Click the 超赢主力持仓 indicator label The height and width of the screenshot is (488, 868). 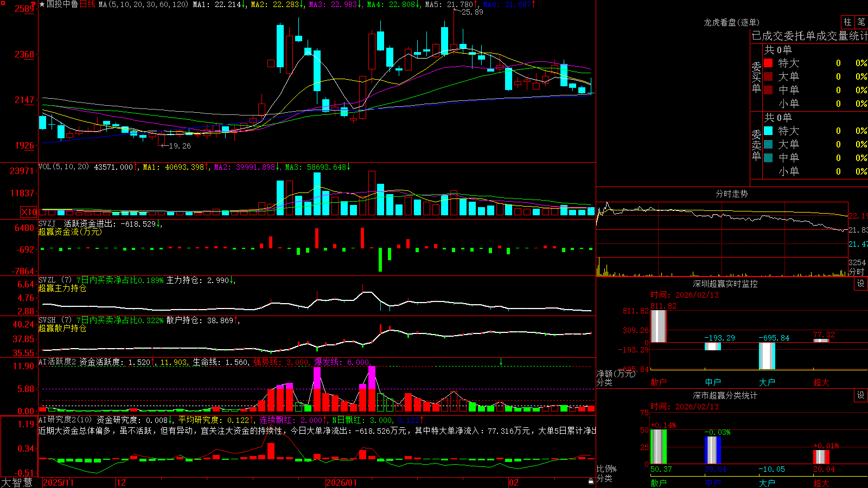pyautogui.click(x=62, y=288)
